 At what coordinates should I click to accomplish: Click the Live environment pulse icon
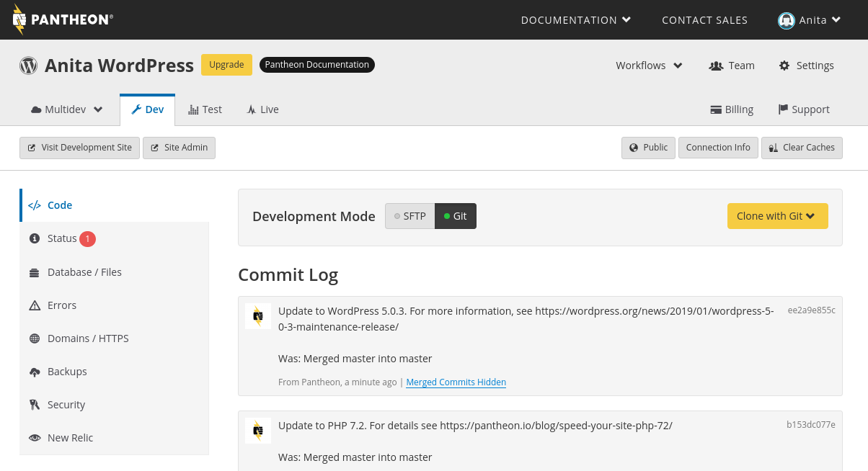coord(251,109)
